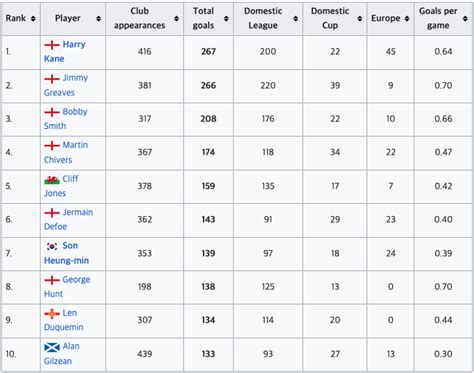474x373 pixels.
Task: Sort by Goals per game arrows
Action: tap(465, 19)
